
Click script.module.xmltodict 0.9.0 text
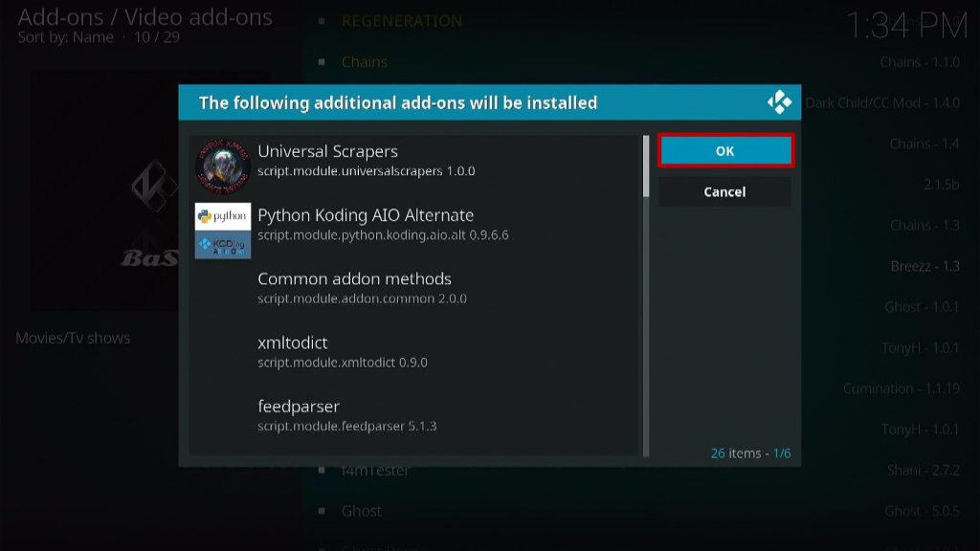pyautogui.click(x=343, y=363)
